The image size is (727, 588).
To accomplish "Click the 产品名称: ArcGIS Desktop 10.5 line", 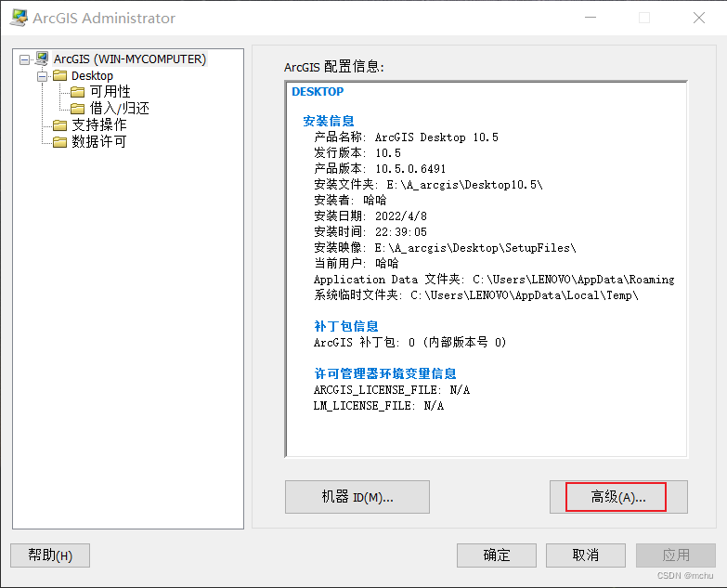I will pyautogui.click(x=406, y=137).
